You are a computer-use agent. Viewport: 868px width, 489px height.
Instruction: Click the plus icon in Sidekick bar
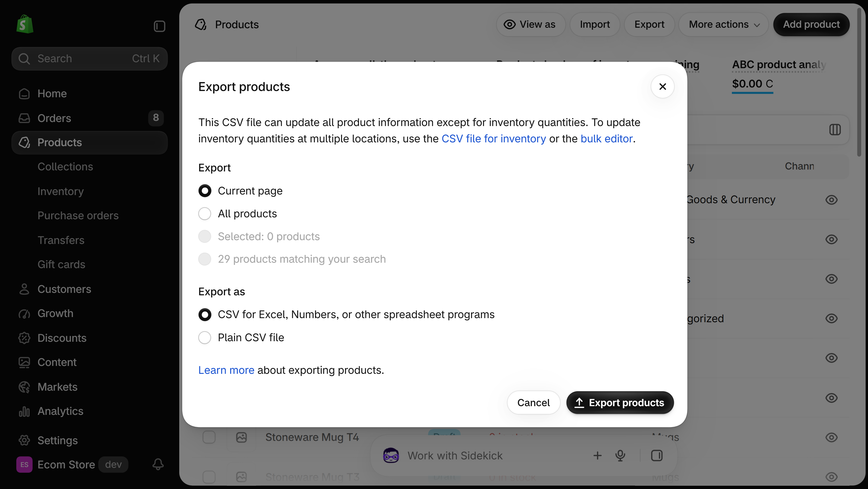point(597,456)
